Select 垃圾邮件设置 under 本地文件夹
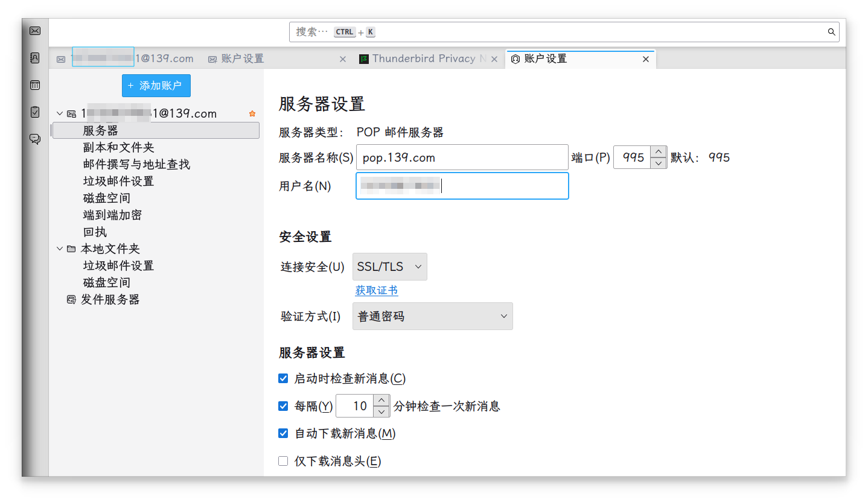The image size is (868, 502). coord(119,265)
